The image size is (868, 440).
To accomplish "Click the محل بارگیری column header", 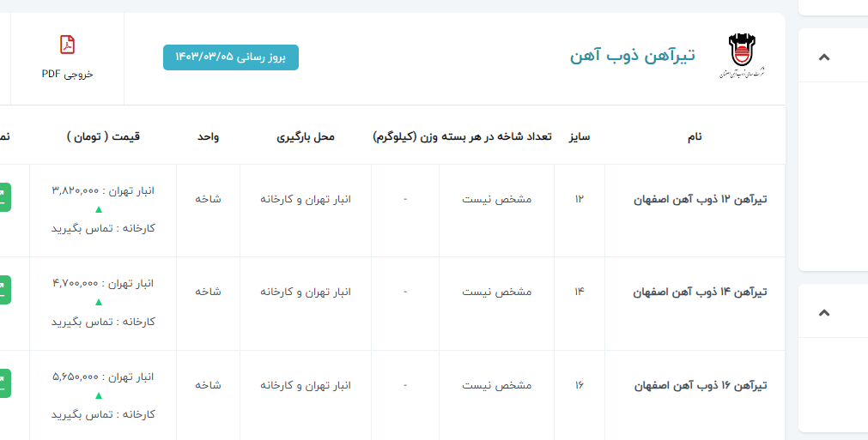I will 306,136.
